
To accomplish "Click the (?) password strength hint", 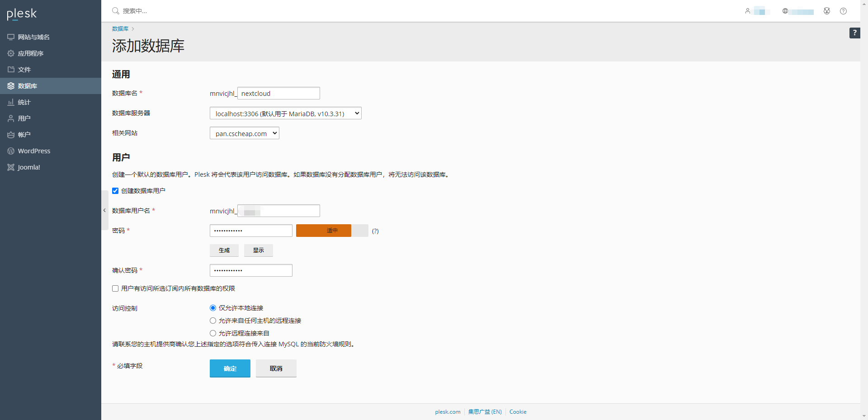I will [x=375, y=231].
